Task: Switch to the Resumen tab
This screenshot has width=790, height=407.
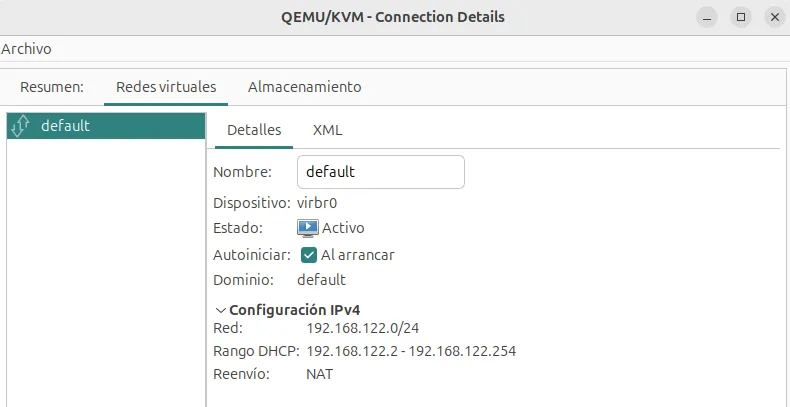Action: pos(52,87)
